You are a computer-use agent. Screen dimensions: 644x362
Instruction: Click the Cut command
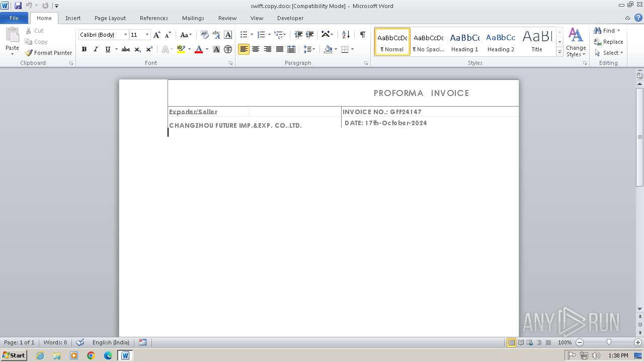pyautogui.click(x=35, y=31)
